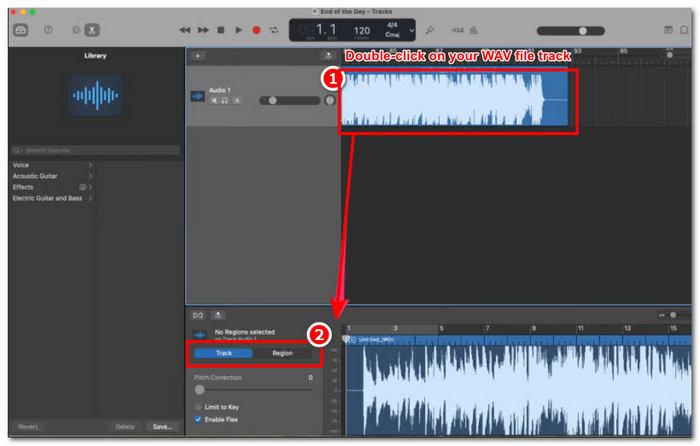Image resolution: width=700 pixels, height=446 pixels.
Task: Mute the Audio 1 track
Action: click(214, 100)
